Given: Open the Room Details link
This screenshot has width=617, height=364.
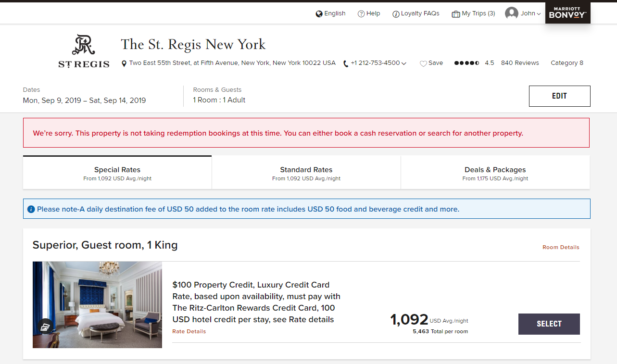Looking at the screenshot, I should [x=561, y=247].
